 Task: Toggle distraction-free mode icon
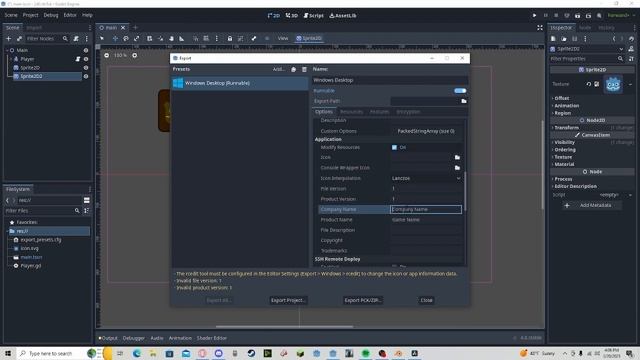(540, 27)
